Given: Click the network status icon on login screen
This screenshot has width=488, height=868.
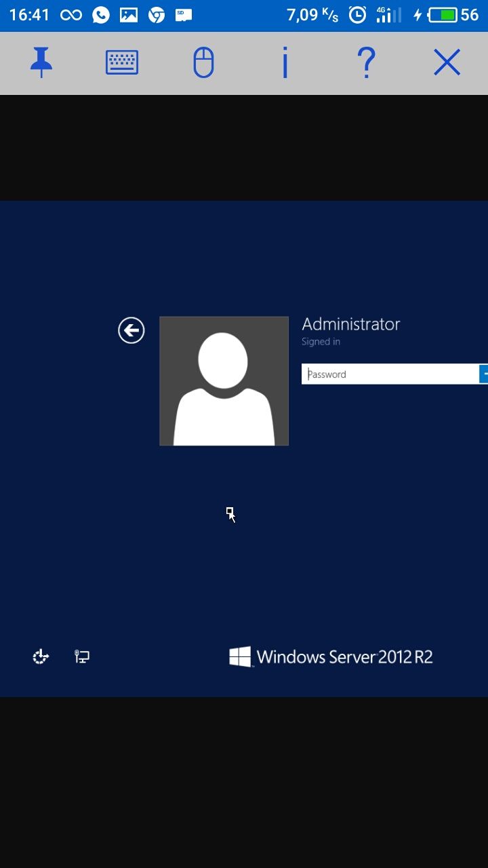Looking at the screenshot, I should 82,656.
